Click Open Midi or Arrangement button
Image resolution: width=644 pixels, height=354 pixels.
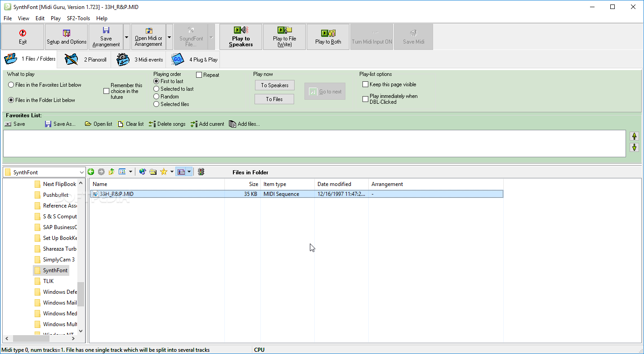(x=148, y=37)
